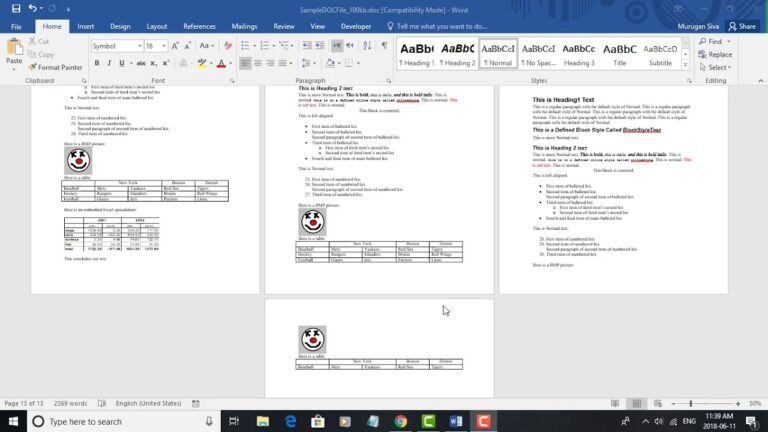Open the File menu
768x432 pixels.
[16, 26]
